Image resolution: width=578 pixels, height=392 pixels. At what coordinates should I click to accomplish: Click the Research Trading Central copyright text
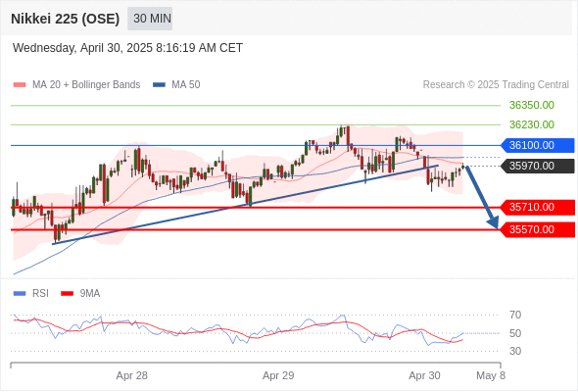click(x=496, y=85)
